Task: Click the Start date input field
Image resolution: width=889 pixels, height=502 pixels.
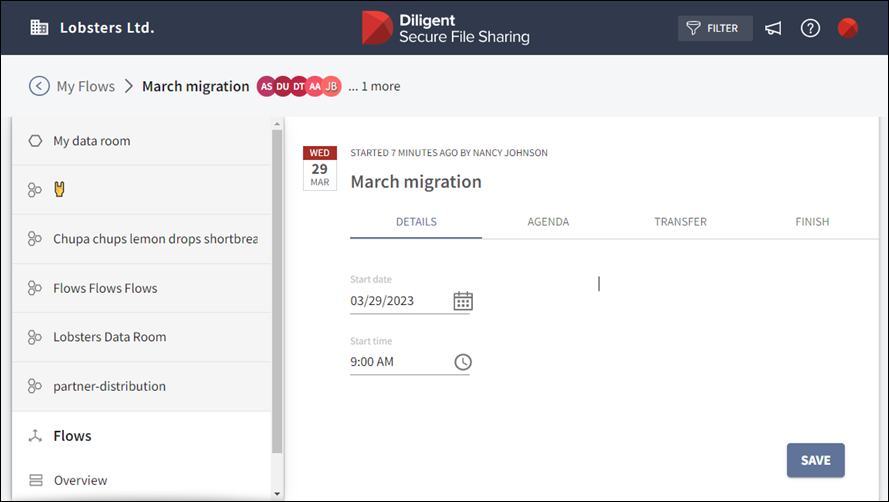Action: pyautogui.click(x=398, y=301)
